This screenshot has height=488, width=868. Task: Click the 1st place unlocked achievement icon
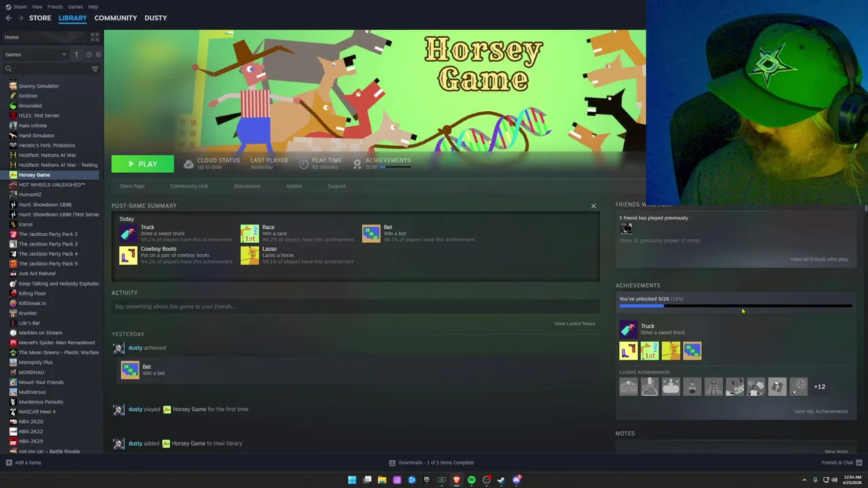(650, 350)
